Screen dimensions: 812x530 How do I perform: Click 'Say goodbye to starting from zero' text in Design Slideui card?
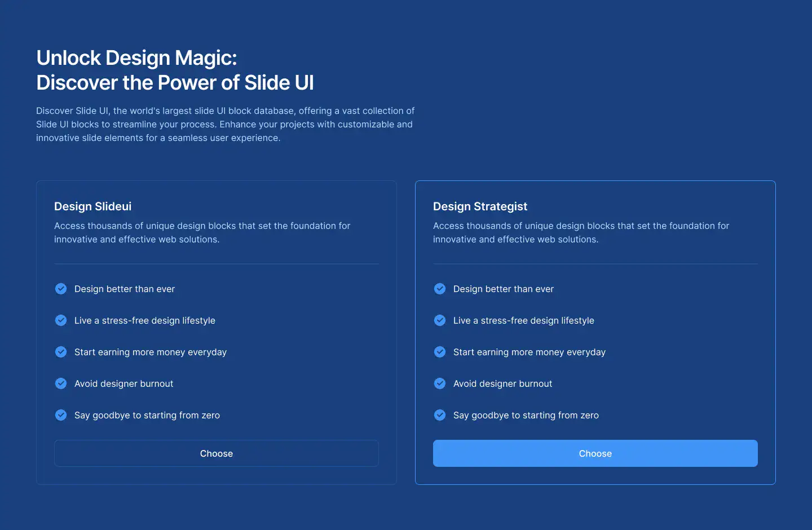(x=147, y=415)
